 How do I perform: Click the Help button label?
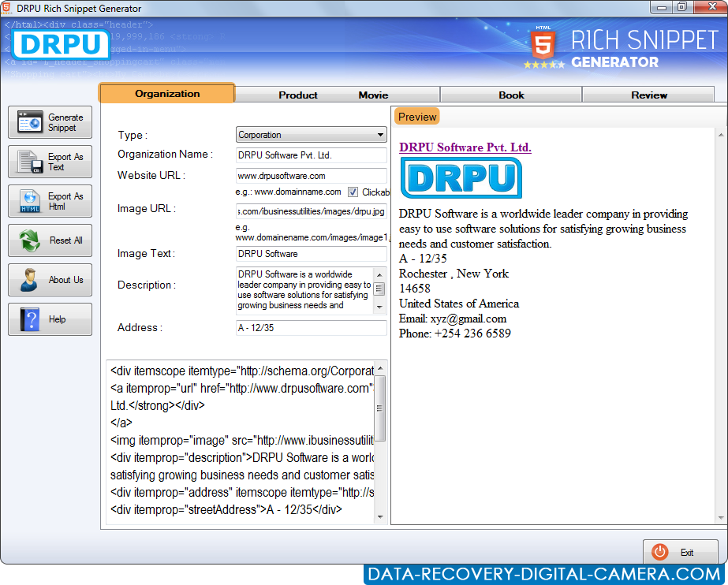pos(57,319)
